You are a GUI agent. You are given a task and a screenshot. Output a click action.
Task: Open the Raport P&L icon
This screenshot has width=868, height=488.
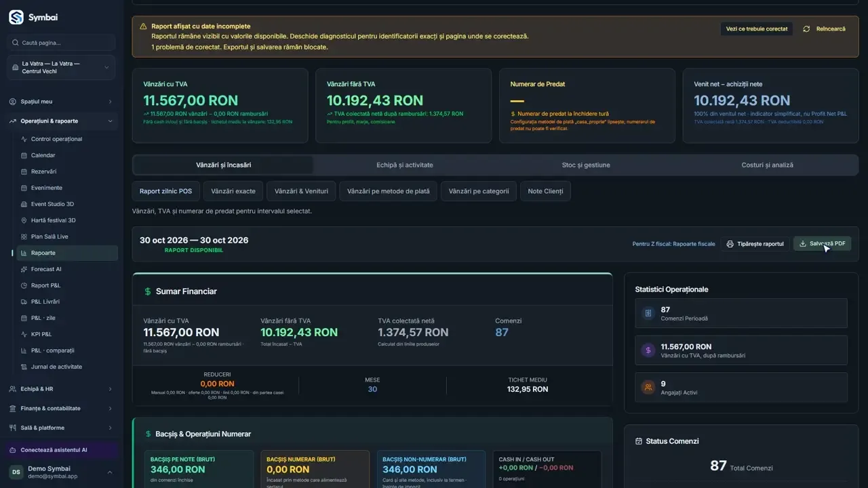(24, 285)
